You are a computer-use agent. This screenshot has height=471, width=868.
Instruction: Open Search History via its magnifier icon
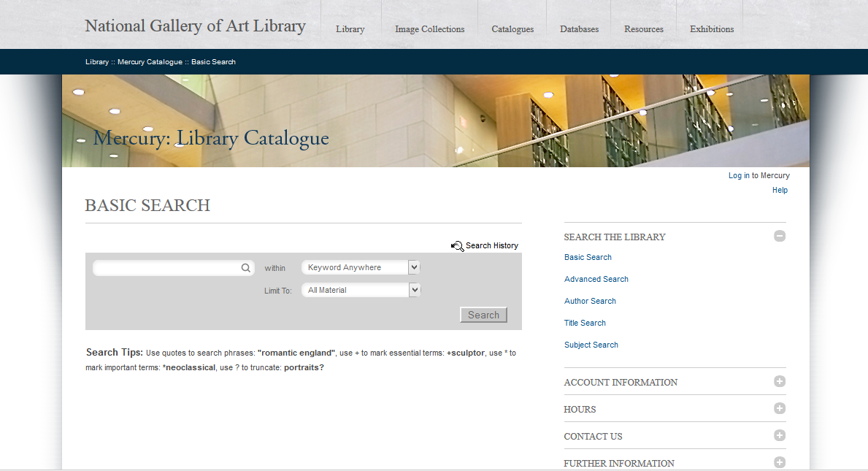pos(457,246)
